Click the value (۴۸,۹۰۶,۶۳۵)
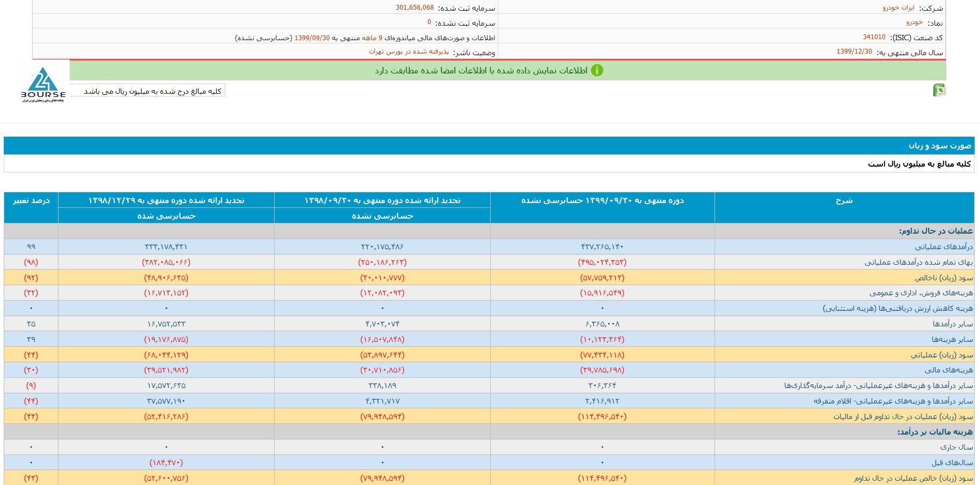The image size is (980, 485). [166, 278]
